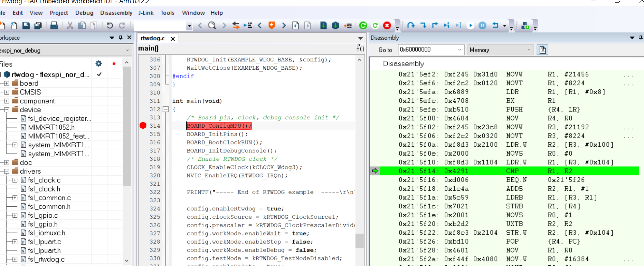Screen dimensions: 644x266
Task: Reset the target with the Reset icon
Action: point(495,26)
